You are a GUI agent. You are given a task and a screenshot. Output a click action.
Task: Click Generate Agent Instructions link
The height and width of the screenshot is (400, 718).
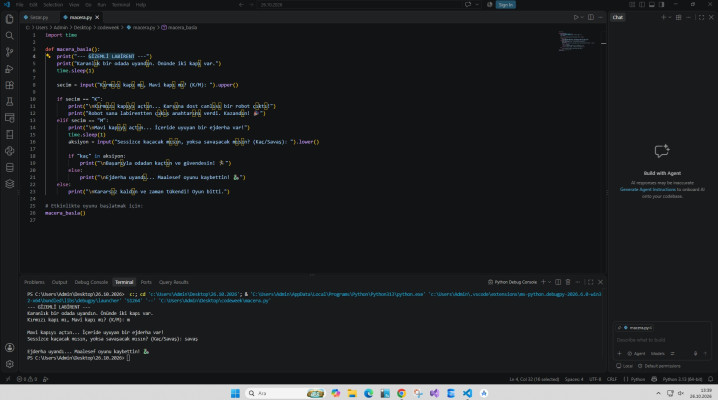tap(647, 189)
